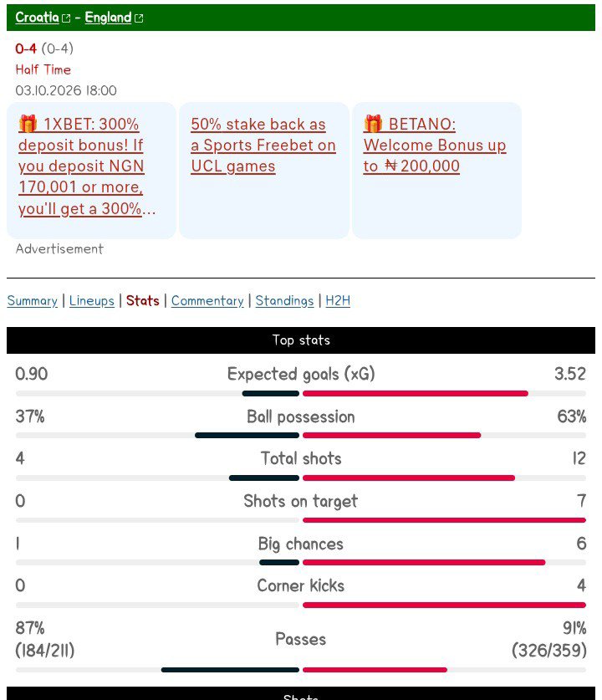602x700 pixels.
Task: Click England's red Expected goals bar
Action: tap(416, 393)
